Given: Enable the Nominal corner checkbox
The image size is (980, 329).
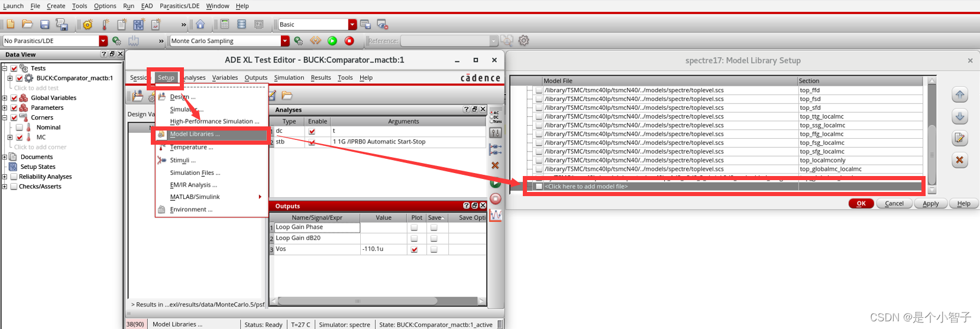Looking at the screenshot, I should click(20, 128).
